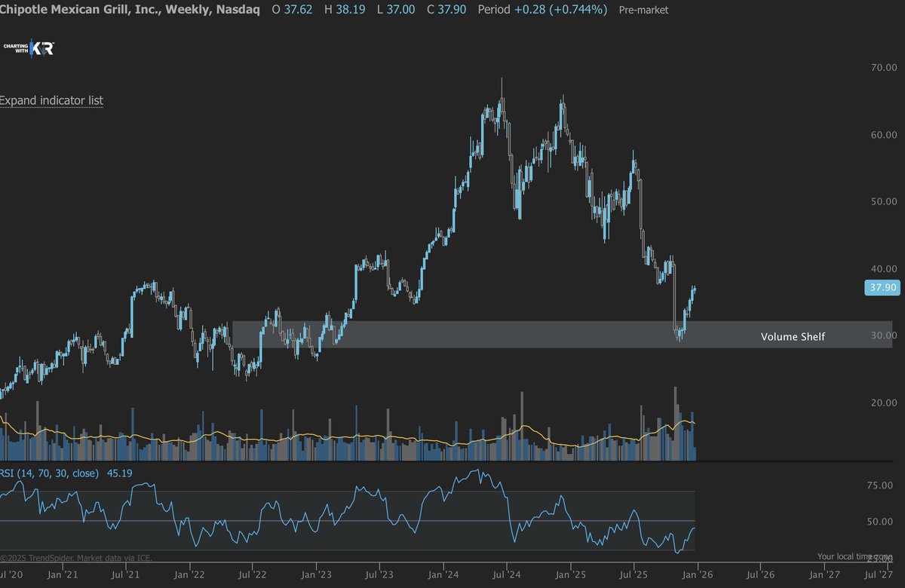This screenshot has width=905, height=588.
Task: Click the 20.00 price axis label
Action: [x=883, y=403]
